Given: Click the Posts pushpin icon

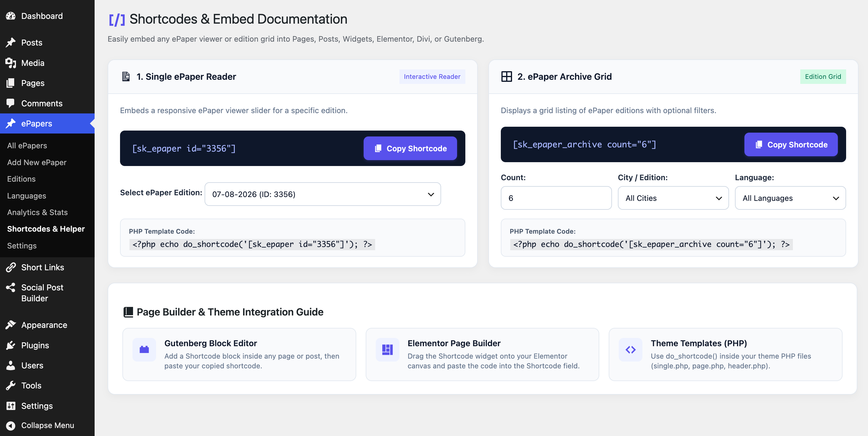Looking at the screenshot, I should pos(11,43).
